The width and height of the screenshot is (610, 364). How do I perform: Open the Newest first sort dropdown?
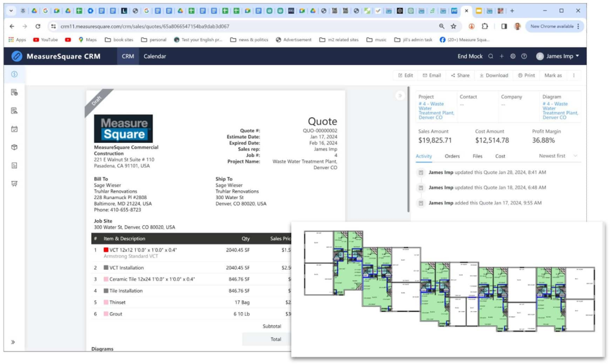[x=558, y=156]
